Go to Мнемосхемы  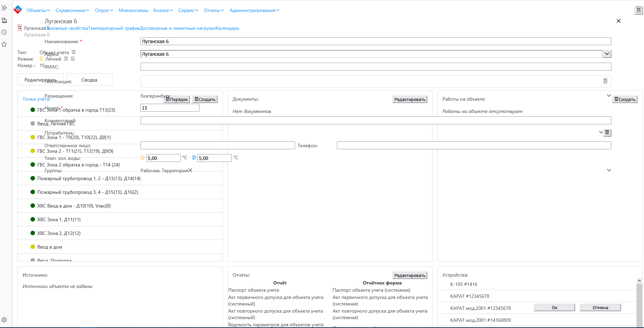(134, 10)
